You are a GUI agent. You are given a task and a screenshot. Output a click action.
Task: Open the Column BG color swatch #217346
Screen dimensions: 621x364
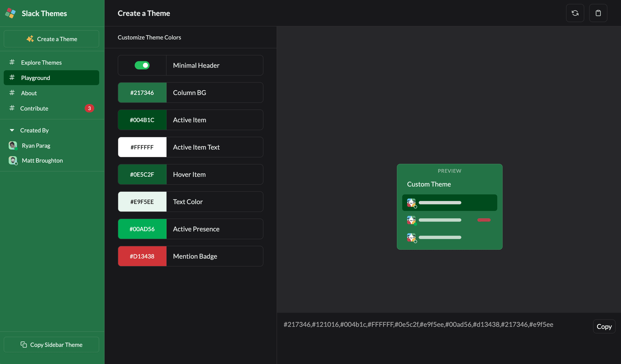click(x=142, y=93)
